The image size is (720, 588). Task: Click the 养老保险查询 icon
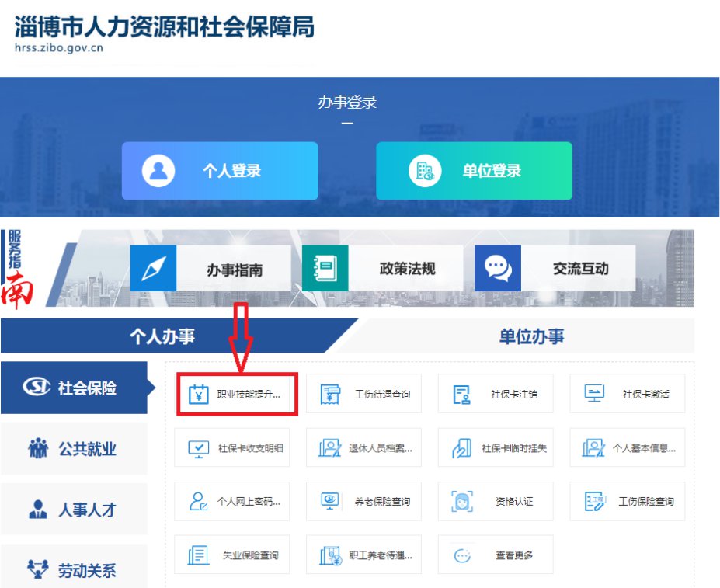pyautogui.click(x=331, y=502)
